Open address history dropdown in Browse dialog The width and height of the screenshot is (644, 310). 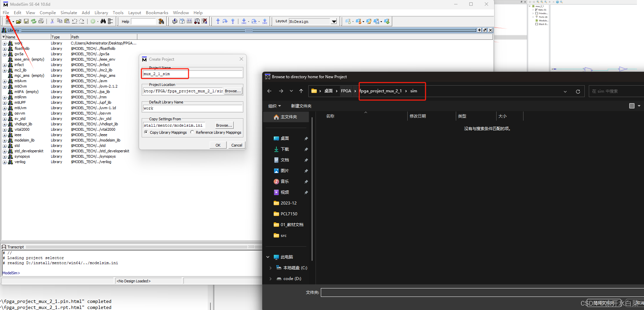click(x=565, y=91)
